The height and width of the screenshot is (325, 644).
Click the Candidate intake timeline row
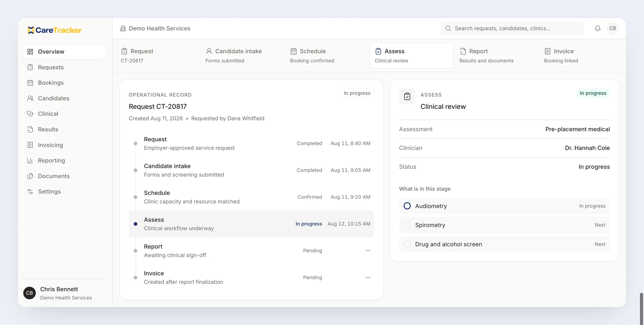click(x=251, y=170)
